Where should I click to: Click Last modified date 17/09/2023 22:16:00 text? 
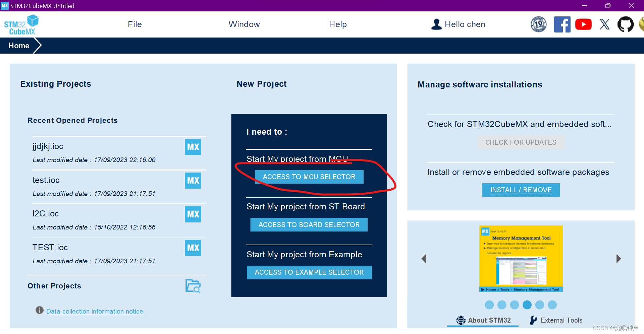(94, 160)
